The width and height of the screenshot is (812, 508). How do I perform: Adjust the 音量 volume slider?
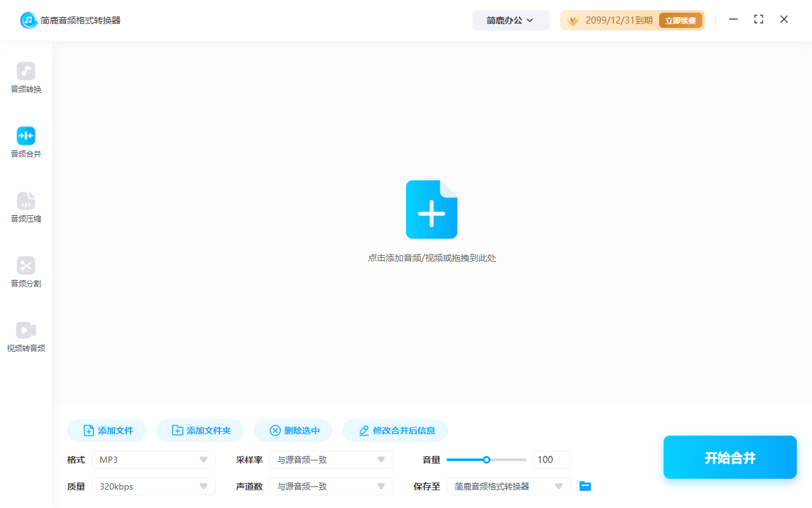[487, 459]
